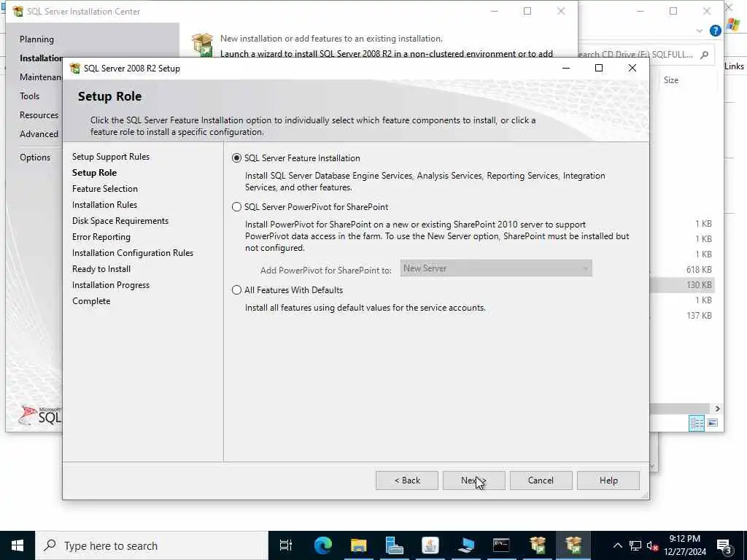The width and height of the screenshot is (747, 560).
Task: Open Tools in Installation Center
Action: [29, 96]
